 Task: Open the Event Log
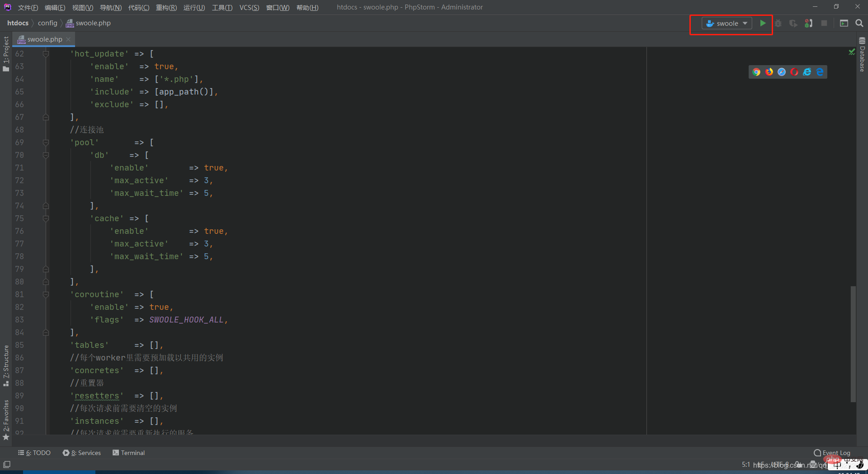pyautogui.click(x=832, y=453)
